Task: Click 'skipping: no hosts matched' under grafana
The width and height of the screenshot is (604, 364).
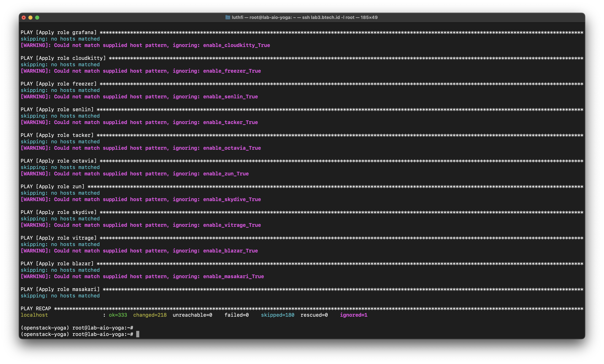Action: tap(60, 39)
